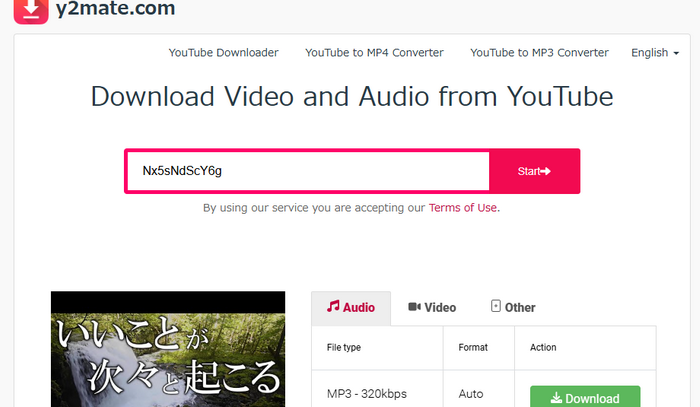
Task: Click the caret arrow beside English
Action: pyautogui.click(x=677, y=54)
